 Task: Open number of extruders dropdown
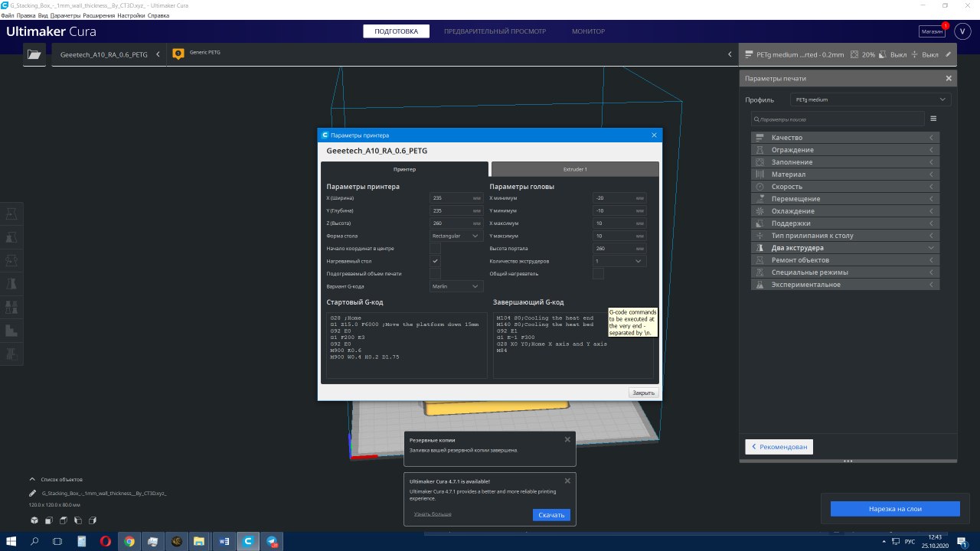point(619,261)
